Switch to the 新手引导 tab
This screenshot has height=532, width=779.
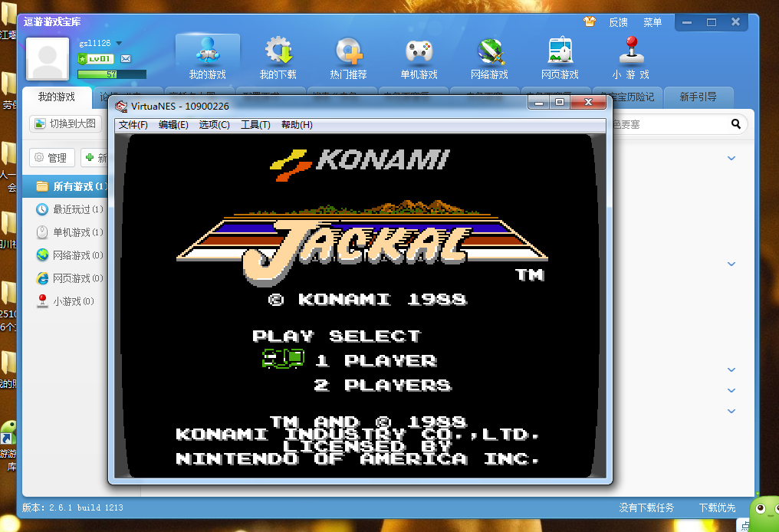(x=698, y=97)
